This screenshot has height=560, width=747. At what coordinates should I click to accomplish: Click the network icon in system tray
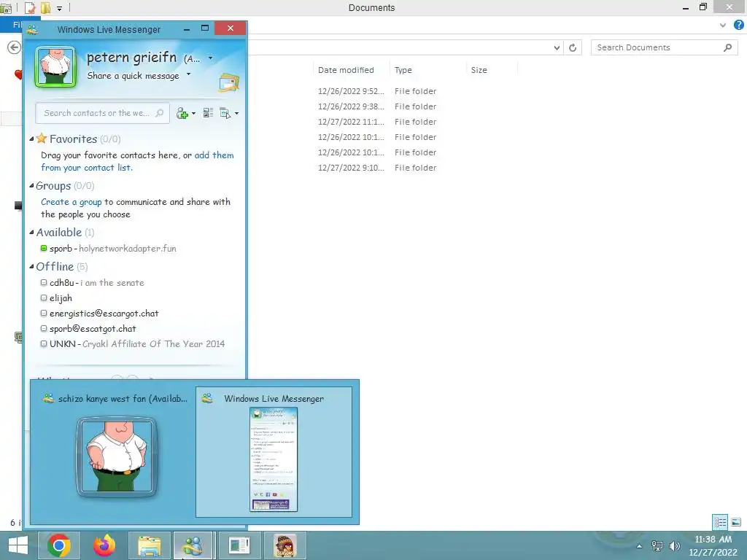(657, 545)
